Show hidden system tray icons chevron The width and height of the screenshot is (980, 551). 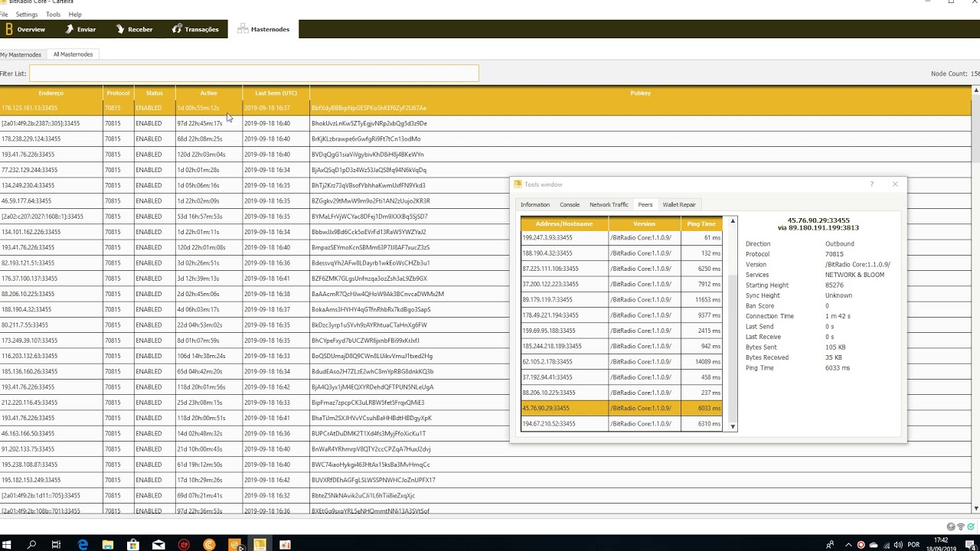849,545
